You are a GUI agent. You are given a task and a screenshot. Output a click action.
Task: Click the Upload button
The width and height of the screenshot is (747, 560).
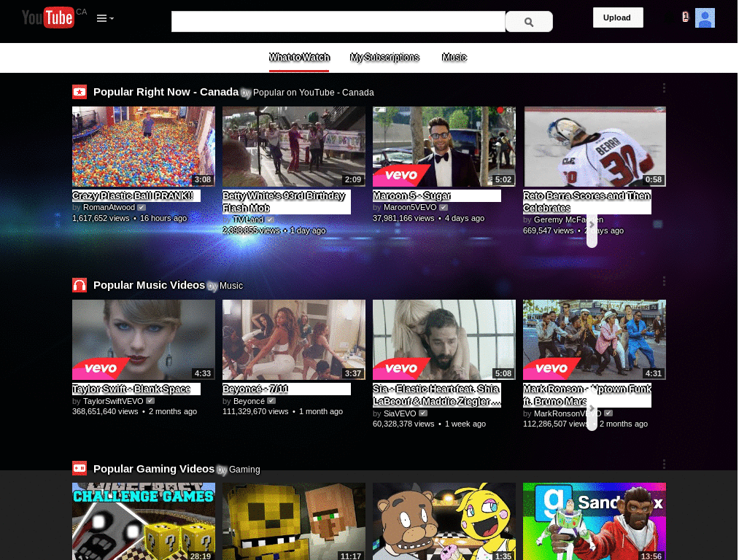pos(617,17)
